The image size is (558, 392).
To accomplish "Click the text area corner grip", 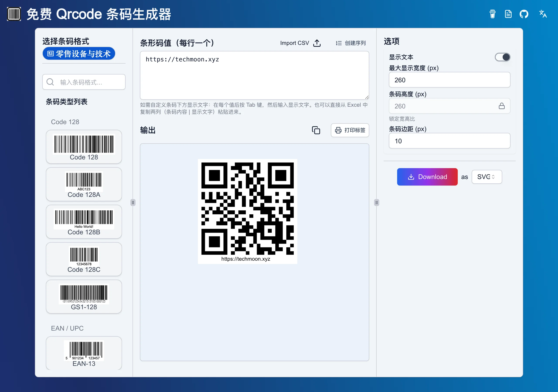I will tap(367, 97).
